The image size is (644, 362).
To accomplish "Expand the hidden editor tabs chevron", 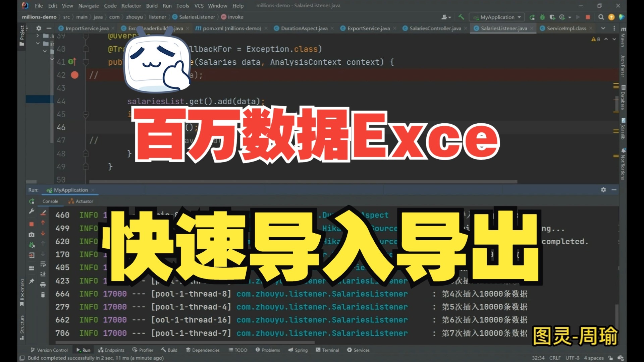I will (x=603, y=28).
